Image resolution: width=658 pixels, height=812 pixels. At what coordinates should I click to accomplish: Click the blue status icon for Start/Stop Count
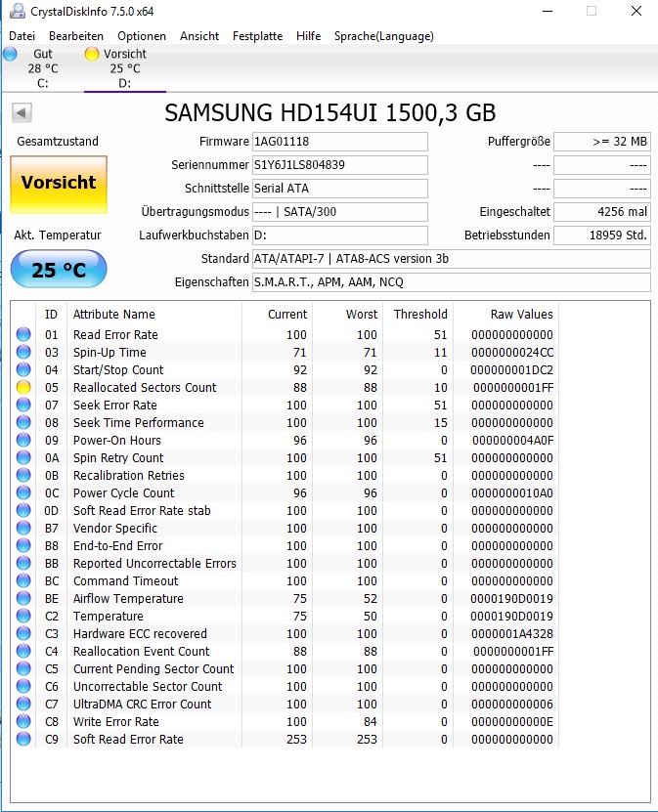(x=23, y=369)
